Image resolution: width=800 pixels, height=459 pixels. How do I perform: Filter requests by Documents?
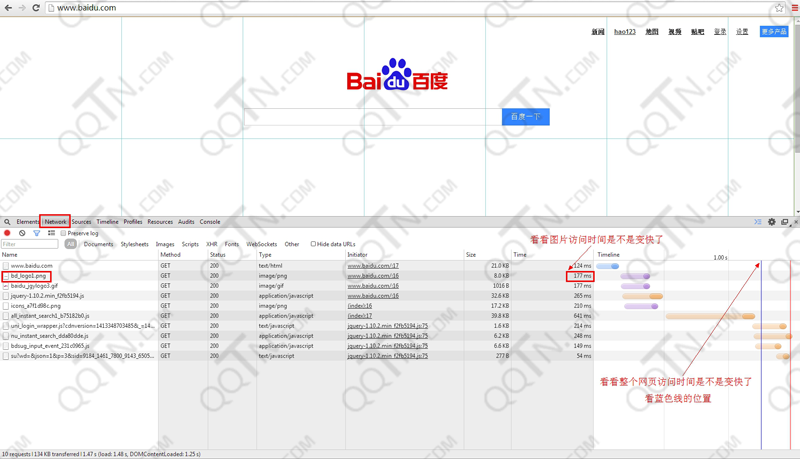[x=98, y=244]
